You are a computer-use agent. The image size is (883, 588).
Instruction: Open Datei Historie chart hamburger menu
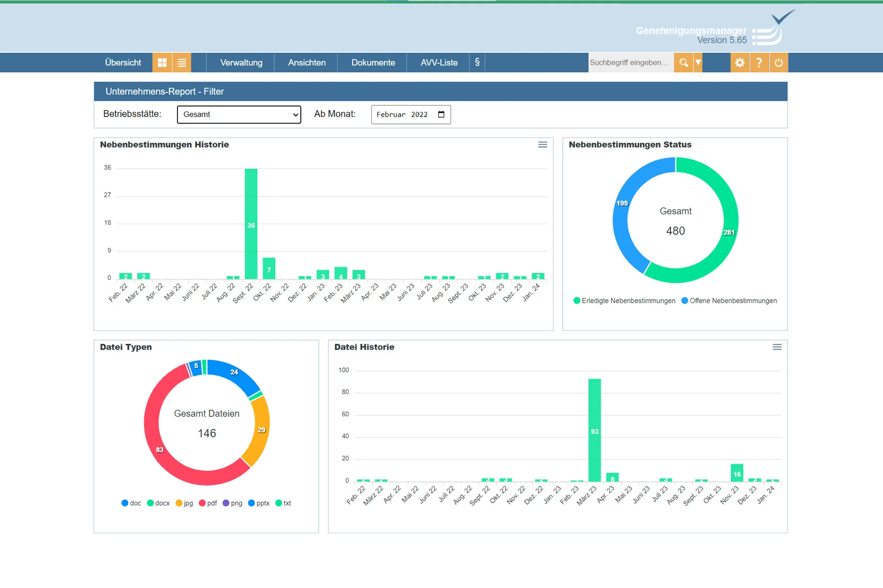pos(777,347)
